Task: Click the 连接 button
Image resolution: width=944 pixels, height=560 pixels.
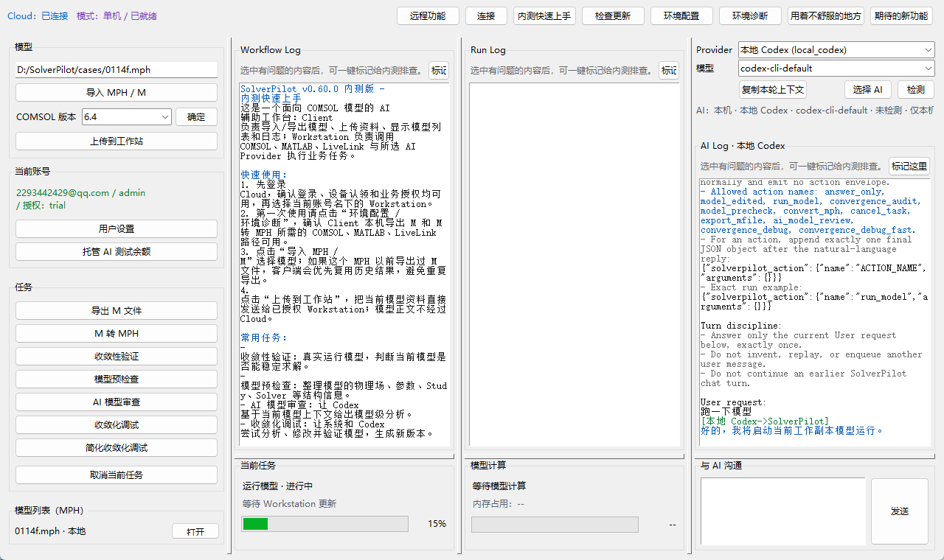Action: click(486, 16)
